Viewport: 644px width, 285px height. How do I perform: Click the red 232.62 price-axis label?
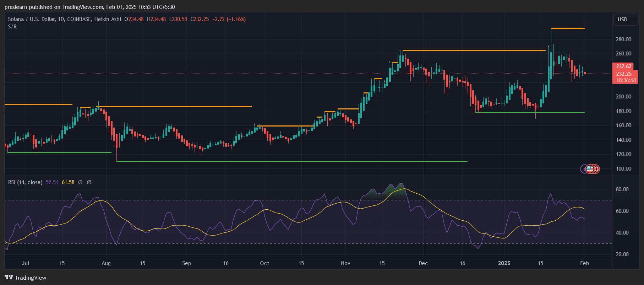click(x=623, y=66)
